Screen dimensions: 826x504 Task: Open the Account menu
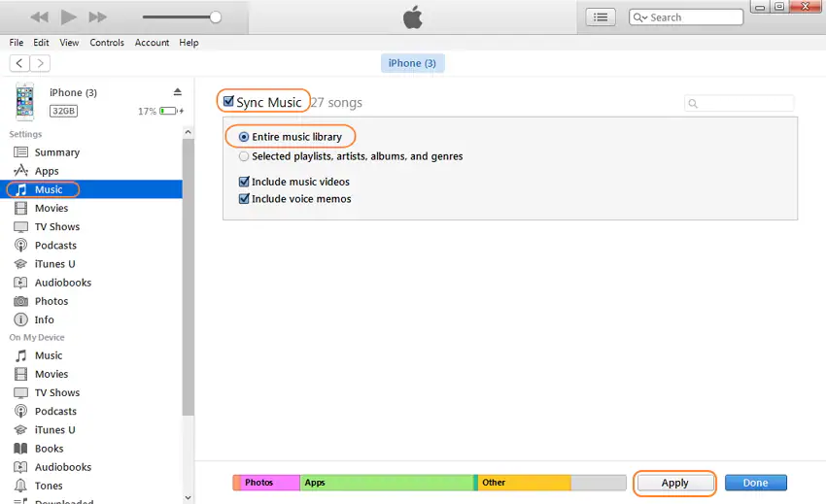pyautogui.click(x=152, y=43)
